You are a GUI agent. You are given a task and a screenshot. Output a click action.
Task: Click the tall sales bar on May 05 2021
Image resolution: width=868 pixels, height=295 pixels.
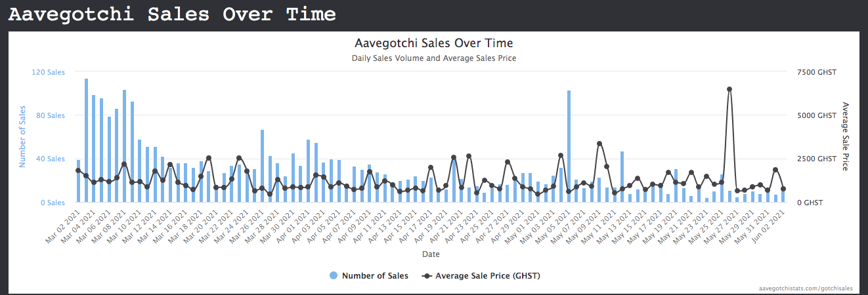pos(569,146)
